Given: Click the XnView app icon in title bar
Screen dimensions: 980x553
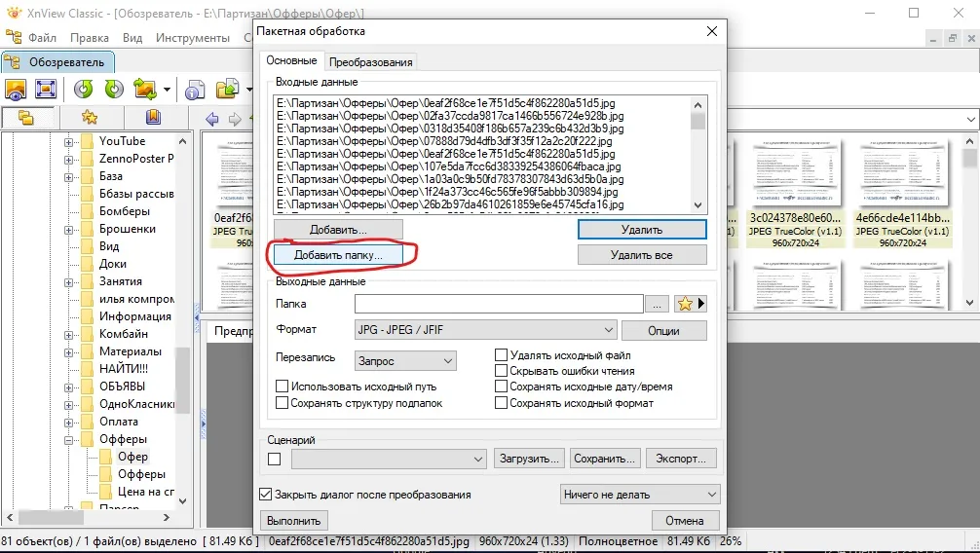Looking at the screenshot, I should point(13,12).
